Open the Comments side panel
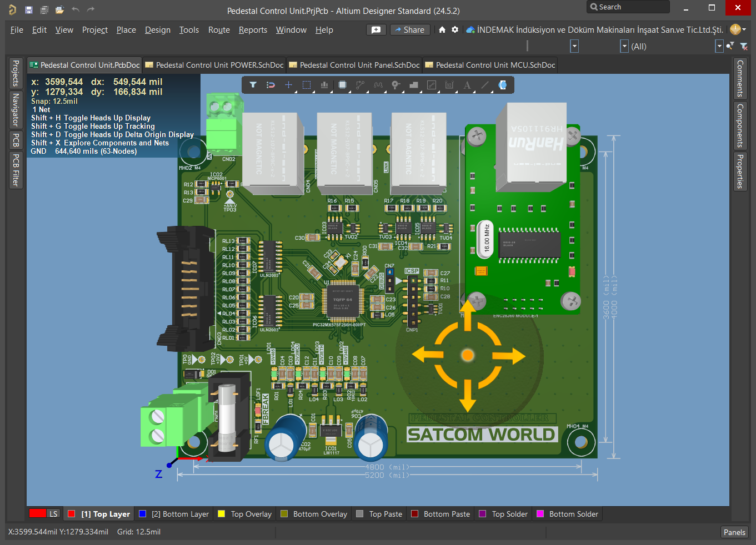Viewport: 756px width, 545px height. point(740,78)
